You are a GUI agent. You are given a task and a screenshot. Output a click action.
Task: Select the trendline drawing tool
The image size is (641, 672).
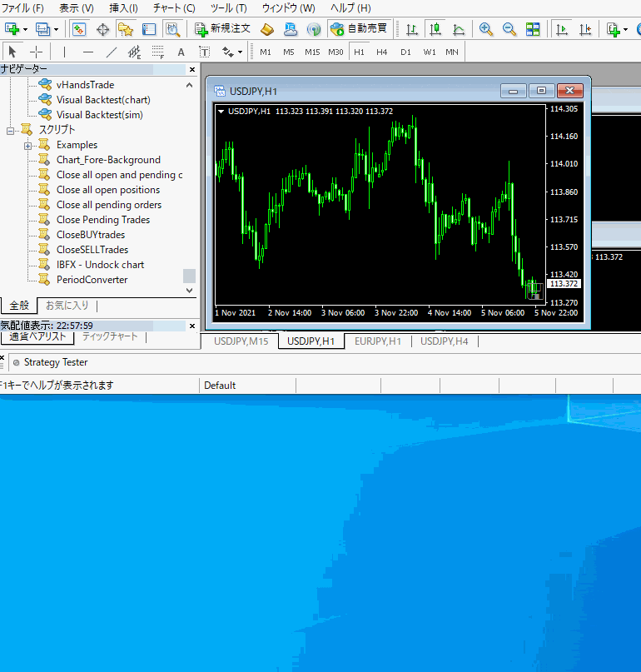[112, 52]
